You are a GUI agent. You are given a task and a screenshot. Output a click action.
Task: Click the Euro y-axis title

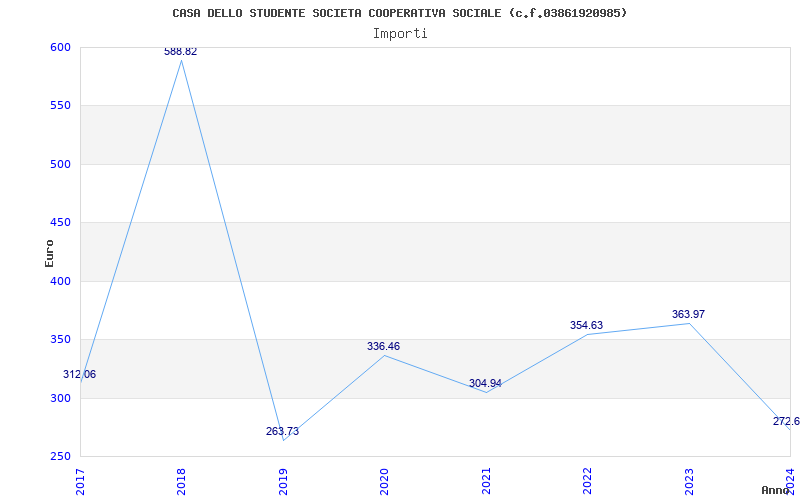pos(49,253)
